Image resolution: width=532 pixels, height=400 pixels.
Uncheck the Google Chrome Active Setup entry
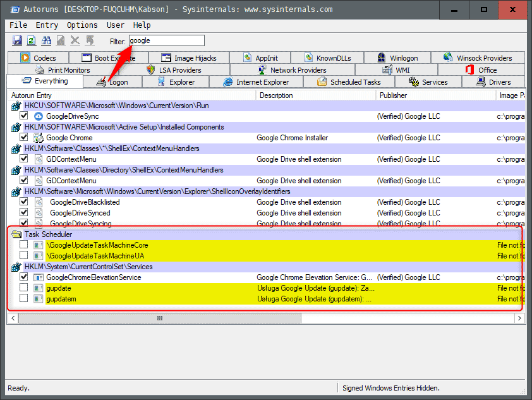click(24, 137)
